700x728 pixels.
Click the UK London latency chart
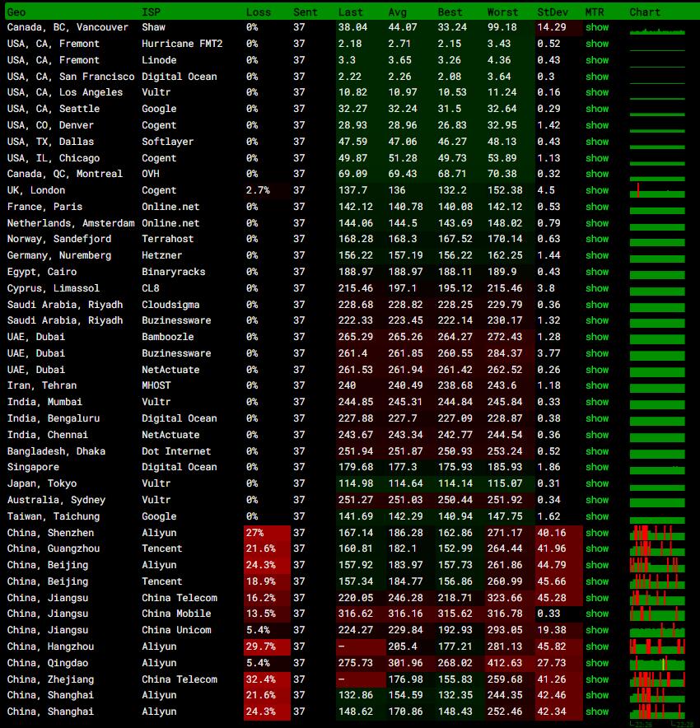pyautogui.click(x=657, y=190)
